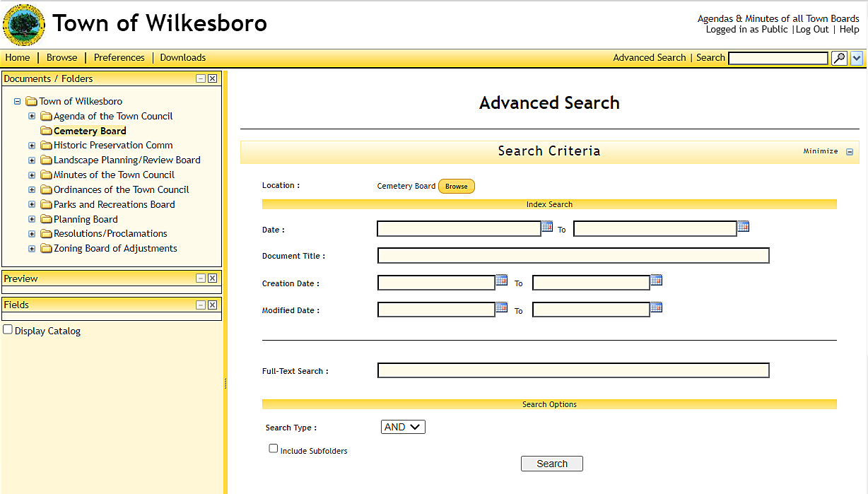Expand the Agenda of the Town Council folder
The width and height of the screenshot is (868, 494).
coord(32,116)
